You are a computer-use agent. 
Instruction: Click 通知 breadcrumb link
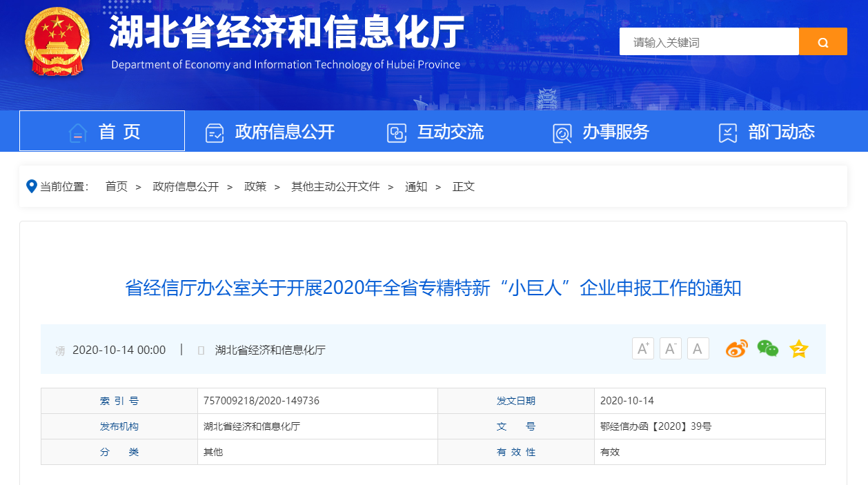(x=416, y=186)
